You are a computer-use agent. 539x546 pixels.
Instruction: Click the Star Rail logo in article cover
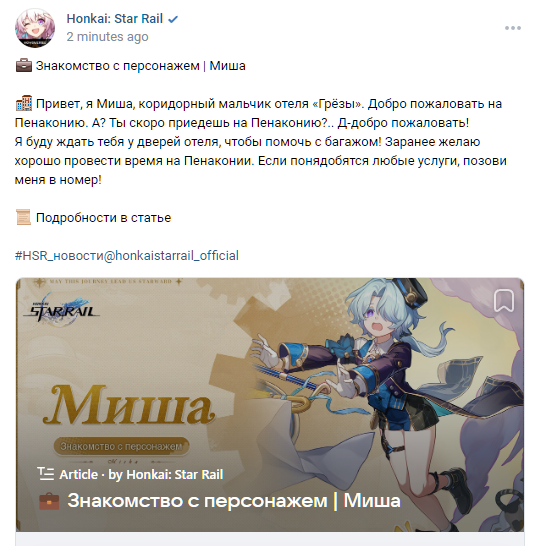click(x=62, y=309)
